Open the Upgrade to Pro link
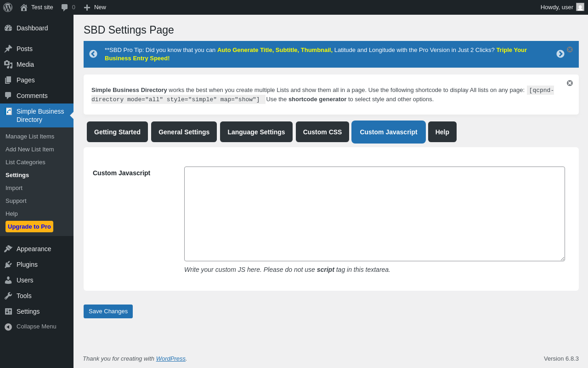This screenshot has width=588, height=368. [x=29, y=226]
